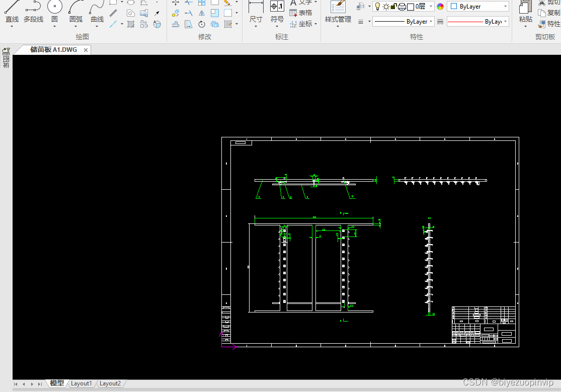Viewport: 561px width, 392px height.
Task: Select the 3D box array icon in 修改 panel
Action: (215, 24)
